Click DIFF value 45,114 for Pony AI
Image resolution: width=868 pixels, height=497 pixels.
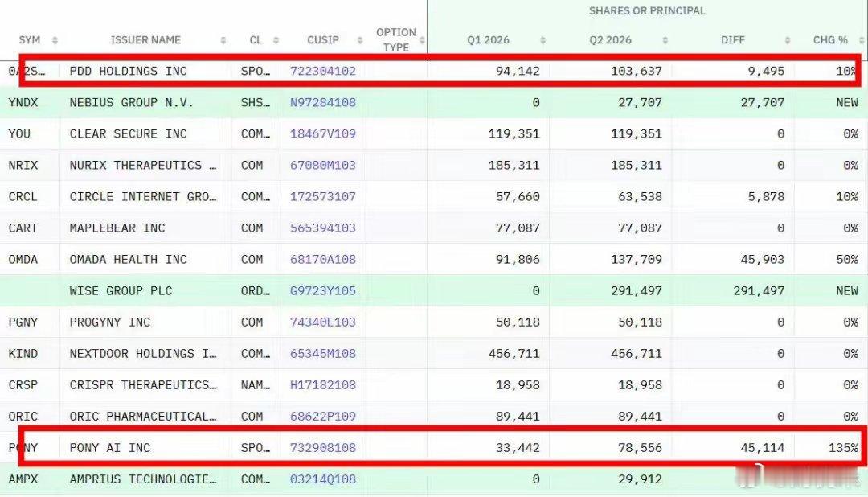tap(762, 448)
